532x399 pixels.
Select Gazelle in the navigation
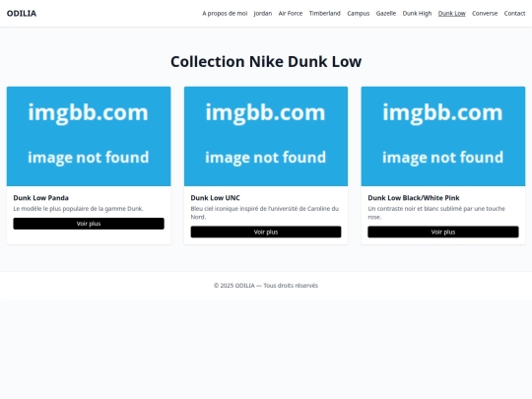click(386, 13)
